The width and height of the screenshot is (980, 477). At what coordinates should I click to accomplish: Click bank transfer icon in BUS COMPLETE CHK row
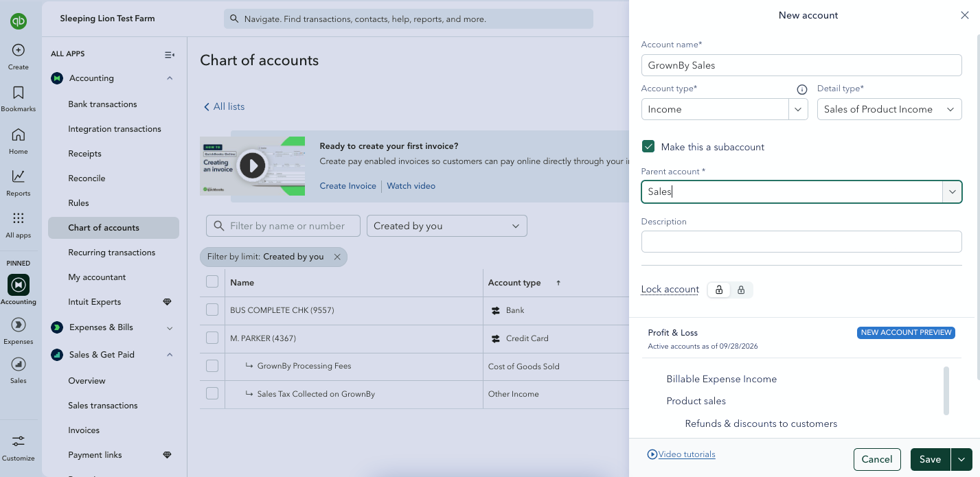click(496, 311)
